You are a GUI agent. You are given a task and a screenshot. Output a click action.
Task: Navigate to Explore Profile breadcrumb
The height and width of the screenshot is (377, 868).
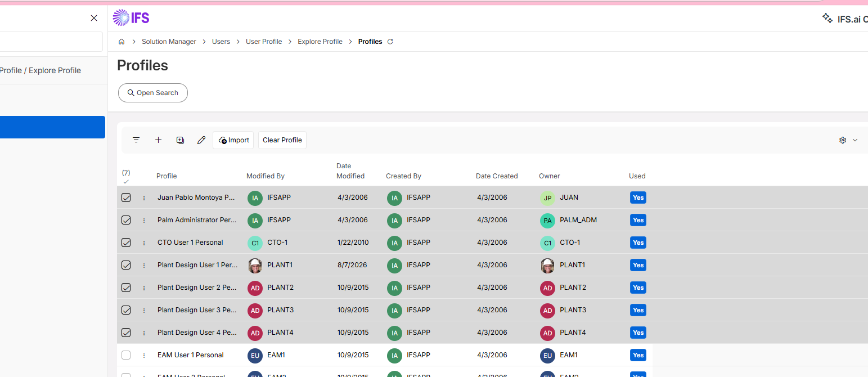[x=320, y=42]
